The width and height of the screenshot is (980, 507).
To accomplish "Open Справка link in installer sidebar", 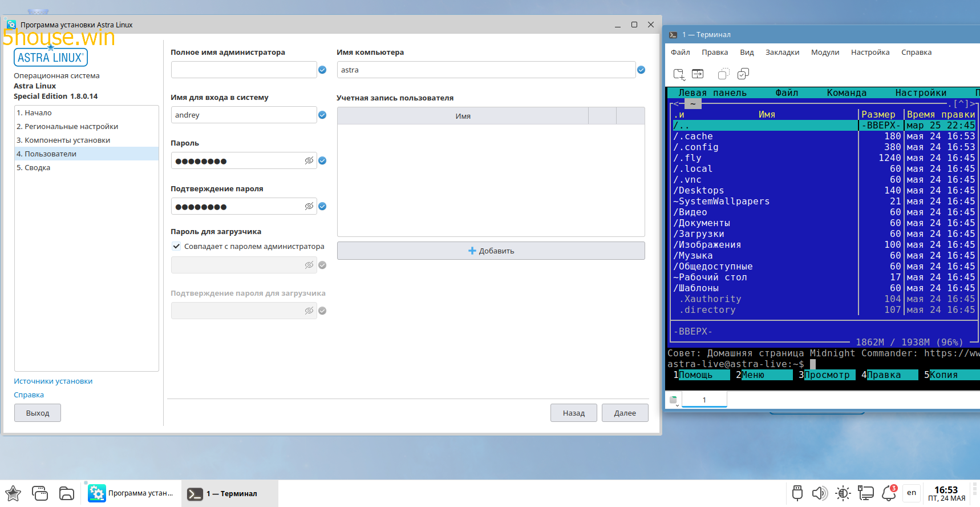I will coord(29,395).
